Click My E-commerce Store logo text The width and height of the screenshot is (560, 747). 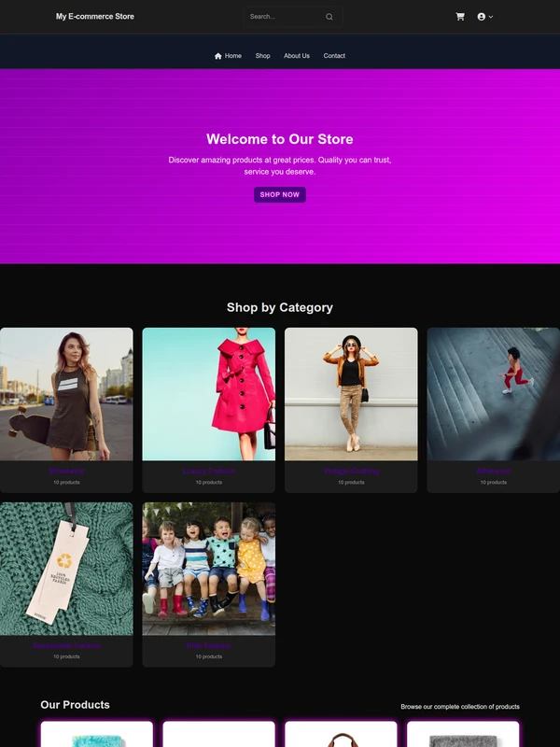click(95, 16)
